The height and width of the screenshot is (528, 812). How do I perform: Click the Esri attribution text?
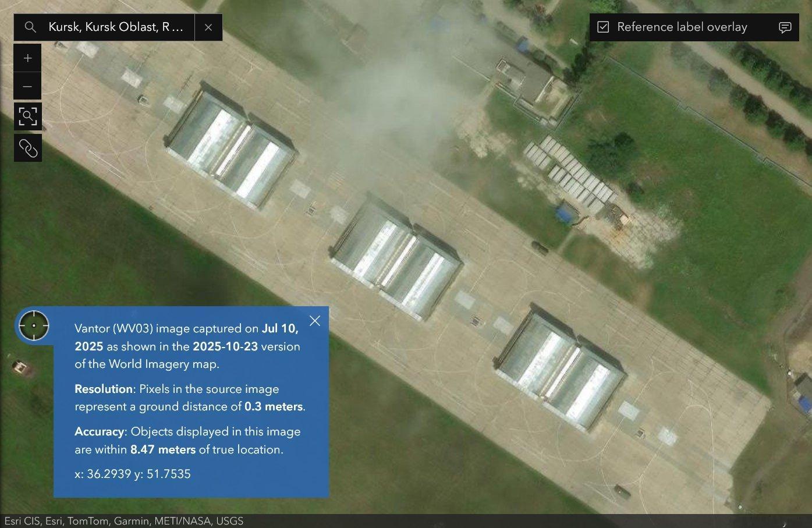tap(123, 521)
